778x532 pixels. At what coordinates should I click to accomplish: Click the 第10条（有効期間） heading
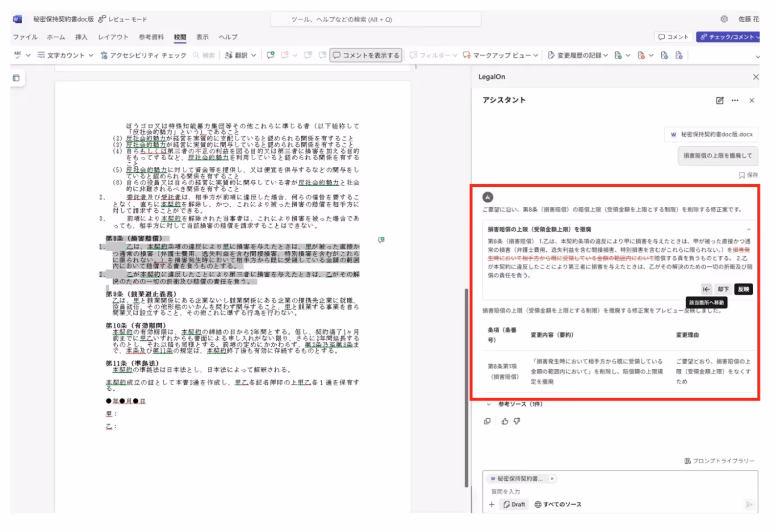click(136, 325)
